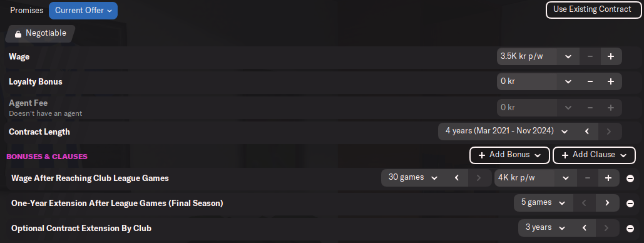Click Use Existing Contract button
The height and width of the screenshot is (243, 644).
click(x=592, y=10)
